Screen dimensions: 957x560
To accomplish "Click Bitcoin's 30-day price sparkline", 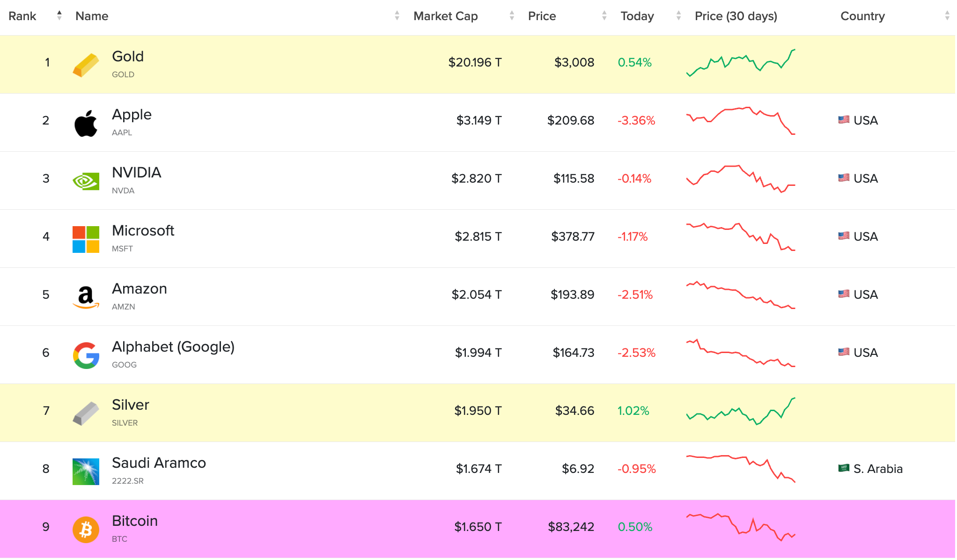I will pyautogui.click(x=741, y=527).
